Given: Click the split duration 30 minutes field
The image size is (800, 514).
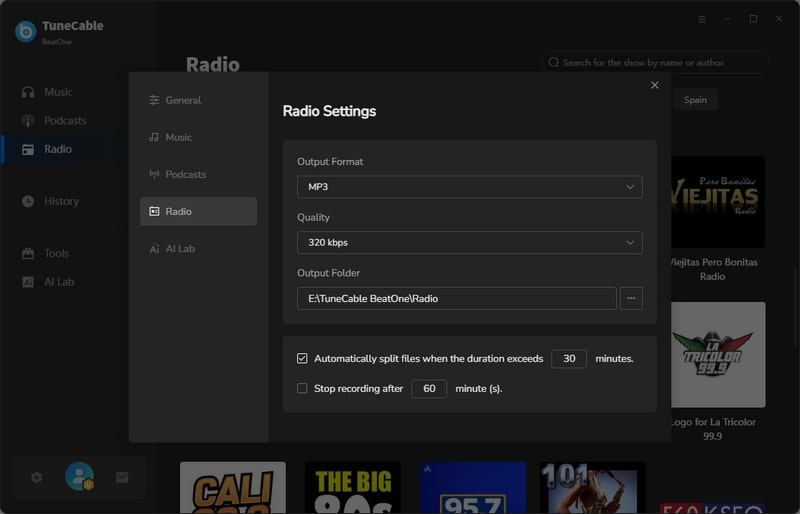Looking at the screenshot, I should click(569, 358).
